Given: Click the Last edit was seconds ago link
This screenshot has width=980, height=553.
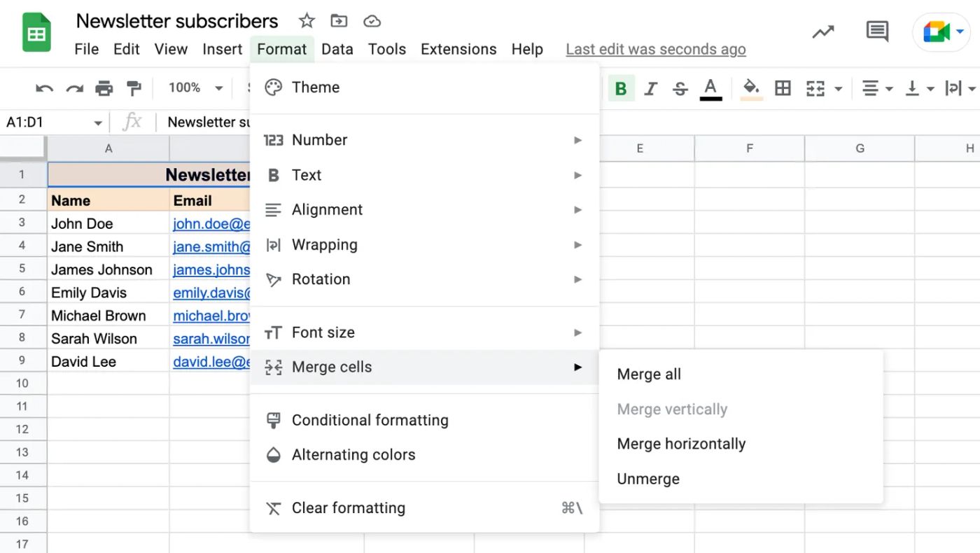Looking at the screenshot, I should 655,49.
